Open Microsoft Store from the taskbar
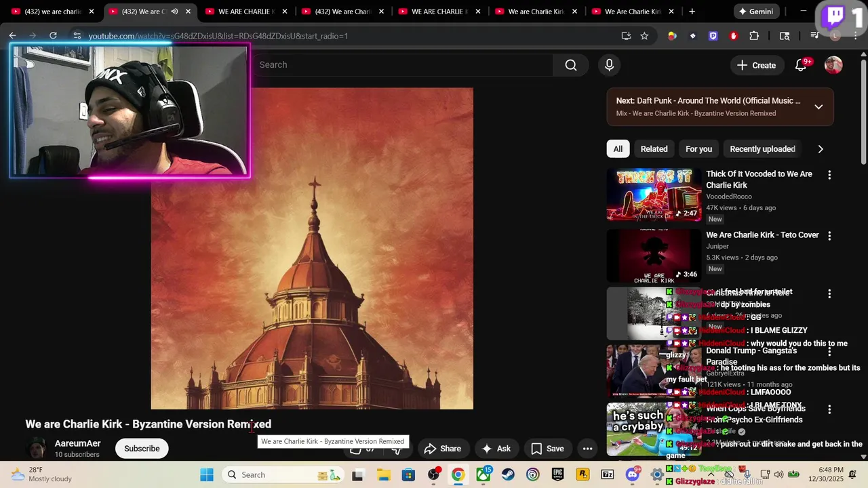This screenshot has height=488, width=868. coord(408,474)
